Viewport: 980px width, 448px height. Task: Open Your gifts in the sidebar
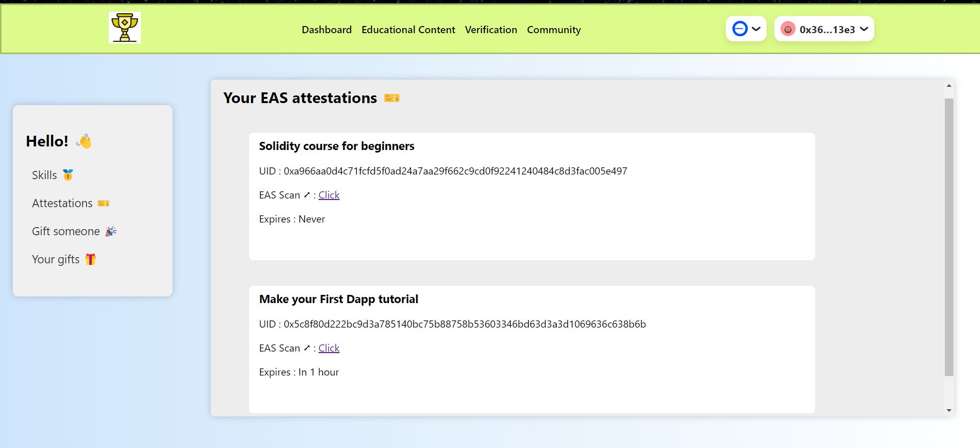56,259
